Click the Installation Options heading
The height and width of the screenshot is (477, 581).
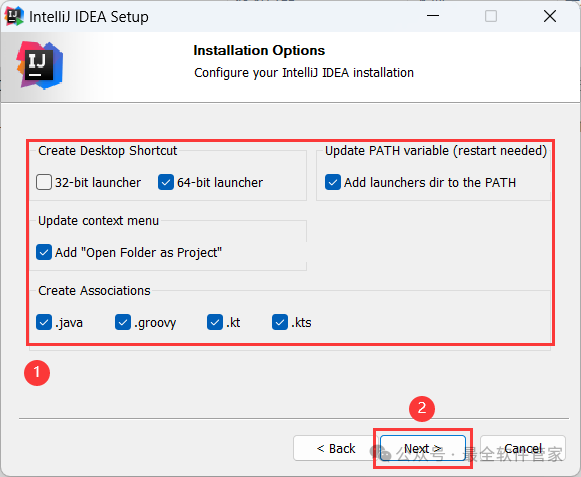click(x=259, y=50)
